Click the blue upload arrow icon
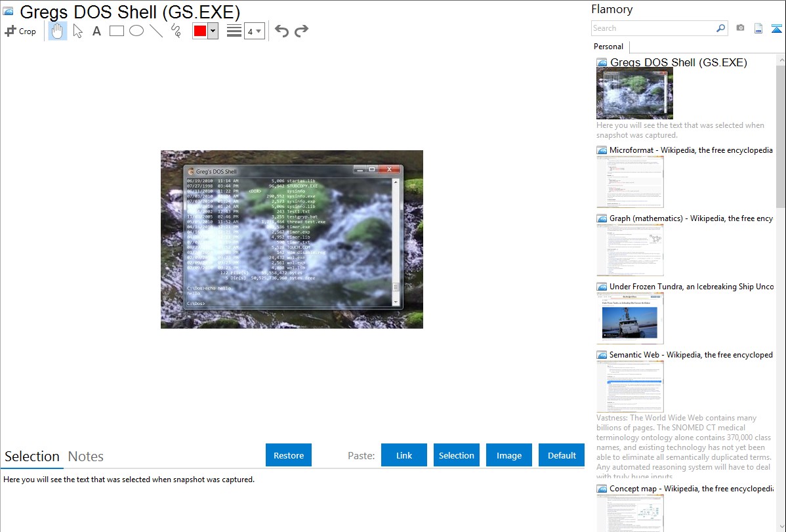The image size is (786, 532). click(x=776, y=28)
